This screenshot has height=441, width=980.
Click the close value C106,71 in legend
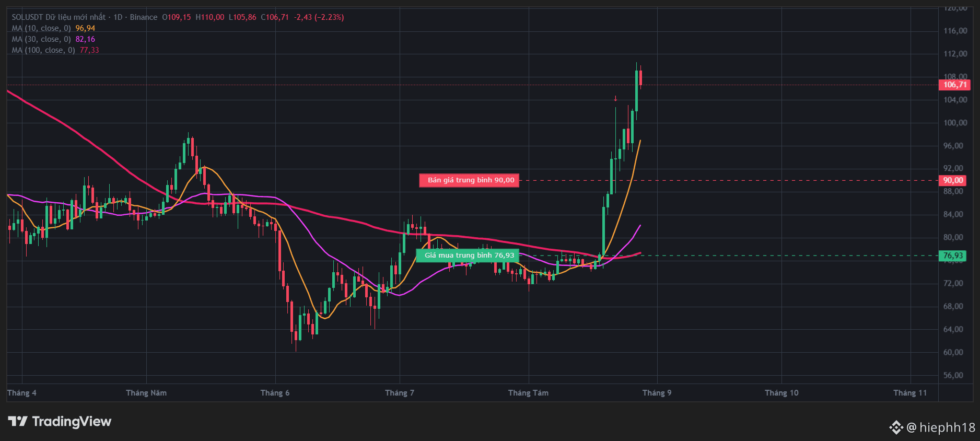pyautogui.click(x=275, y=17)
